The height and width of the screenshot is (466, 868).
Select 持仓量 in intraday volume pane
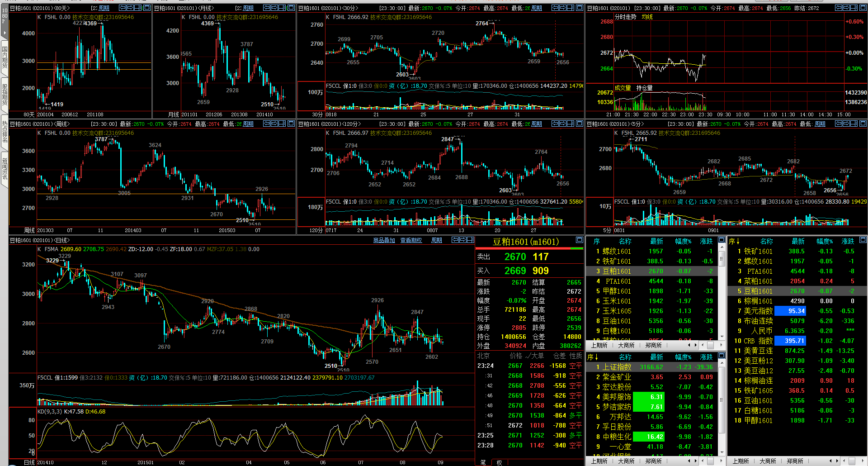click(644, 88)
